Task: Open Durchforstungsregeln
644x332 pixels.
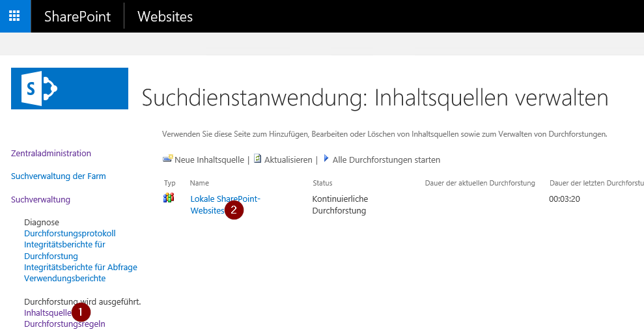Action: point(64,324)
